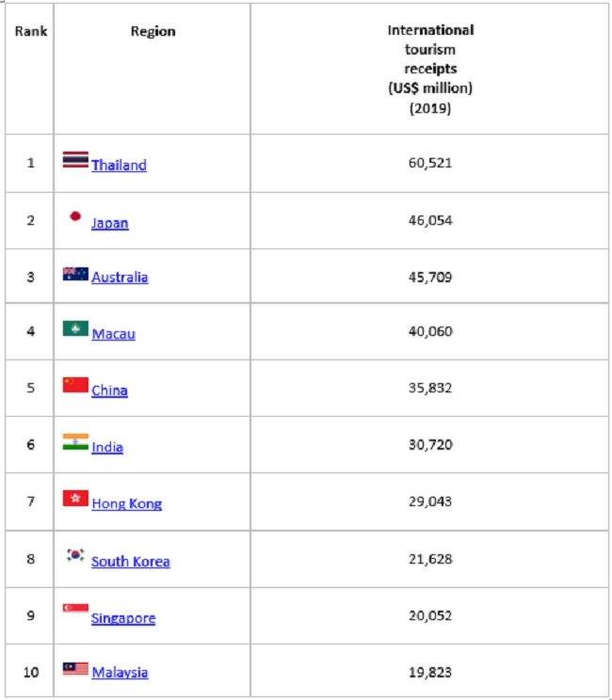Click the Hong Kong flag icon
612x700 pixels.
click(75, 499)
